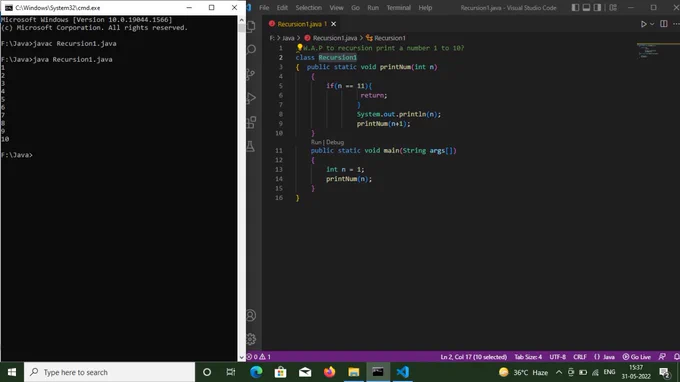Open the Go menu
Viewport: 680px width, 382px height.
[355, 7]
